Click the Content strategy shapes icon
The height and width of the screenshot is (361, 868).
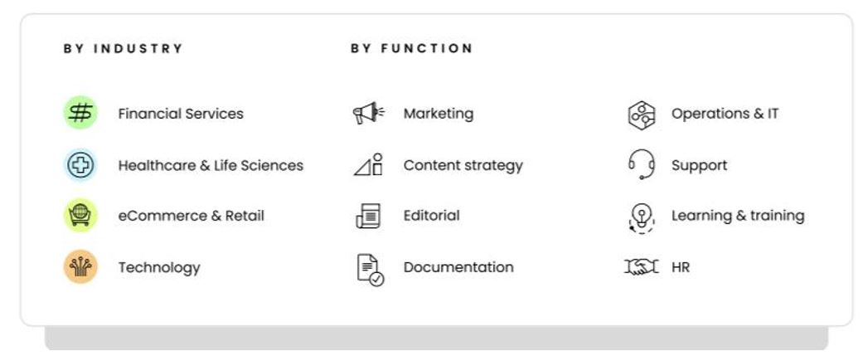pyautogui.click(x=368, y=165)
